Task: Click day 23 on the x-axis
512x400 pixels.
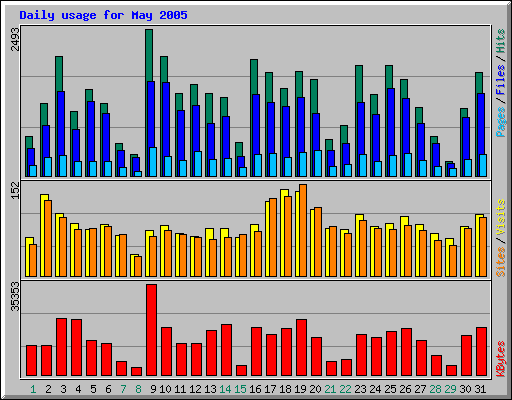Action: (x=360, y=389)
